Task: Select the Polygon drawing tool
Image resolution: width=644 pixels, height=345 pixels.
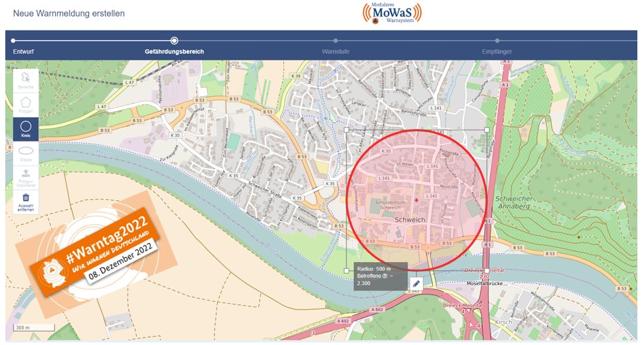Action: (x=26, y=105)
